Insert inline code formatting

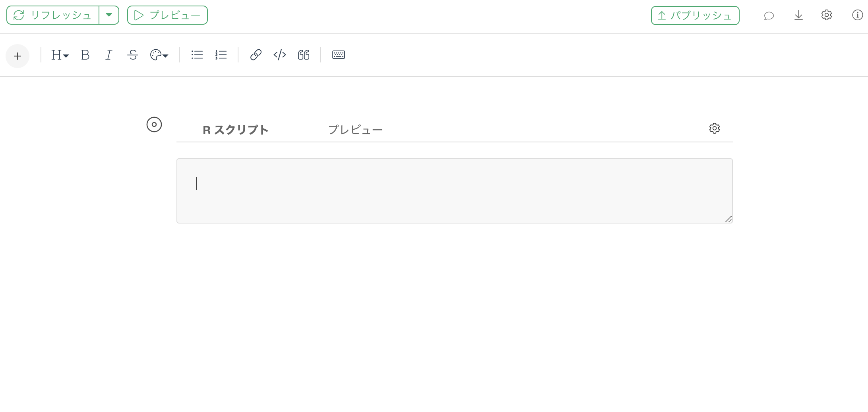(280, 55)
